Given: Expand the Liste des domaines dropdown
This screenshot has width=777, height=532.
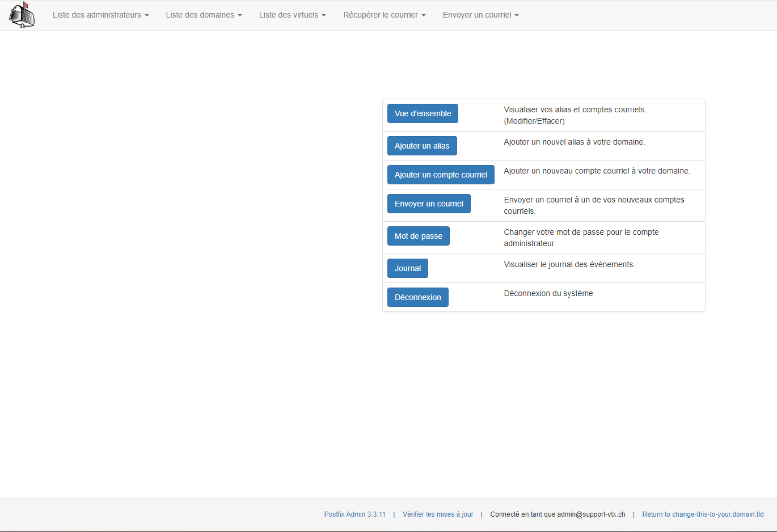Looking at the screenshot, I should pos(204,15).
